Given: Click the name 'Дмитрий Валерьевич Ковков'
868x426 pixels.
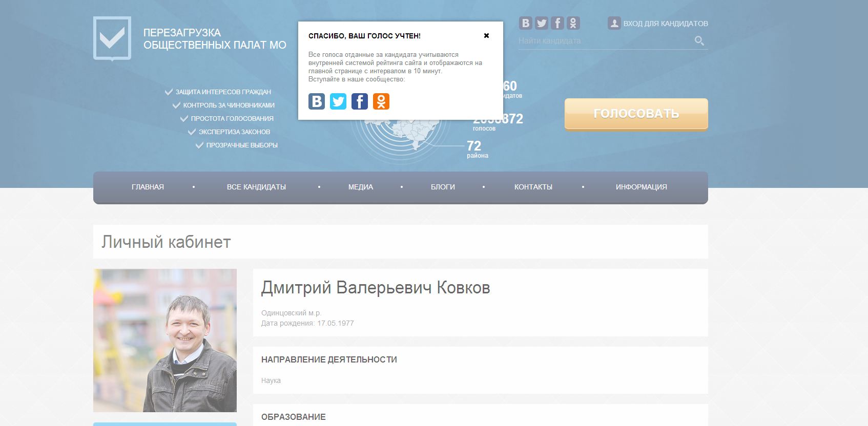Looking at the screenshot, I should pos(376,288).
